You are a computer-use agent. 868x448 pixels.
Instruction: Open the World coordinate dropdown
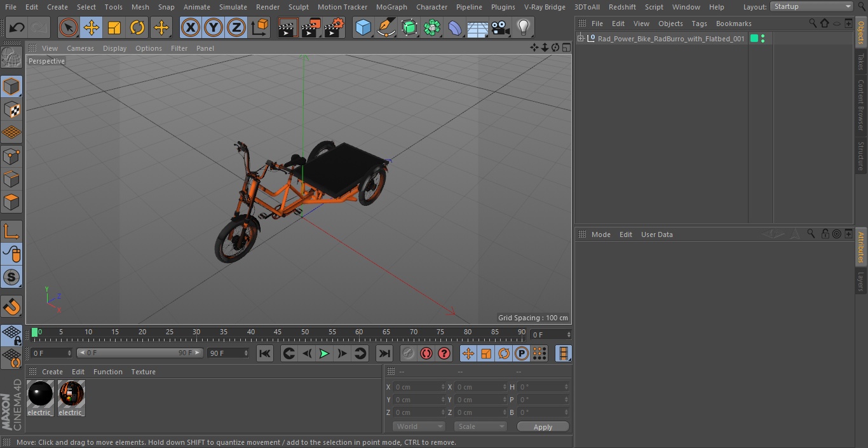coord(419,426)
